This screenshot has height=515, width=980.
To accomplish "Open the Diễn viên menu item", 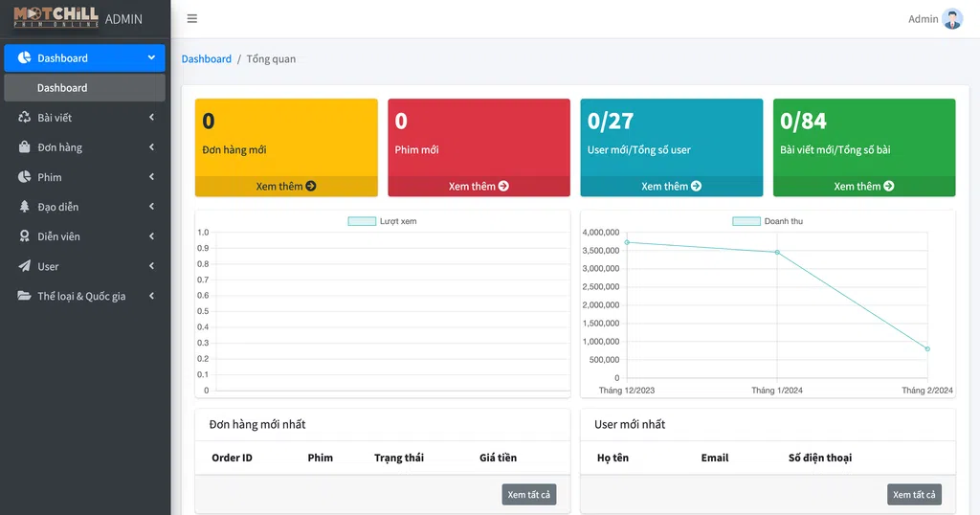I will (x=84, y=236).
